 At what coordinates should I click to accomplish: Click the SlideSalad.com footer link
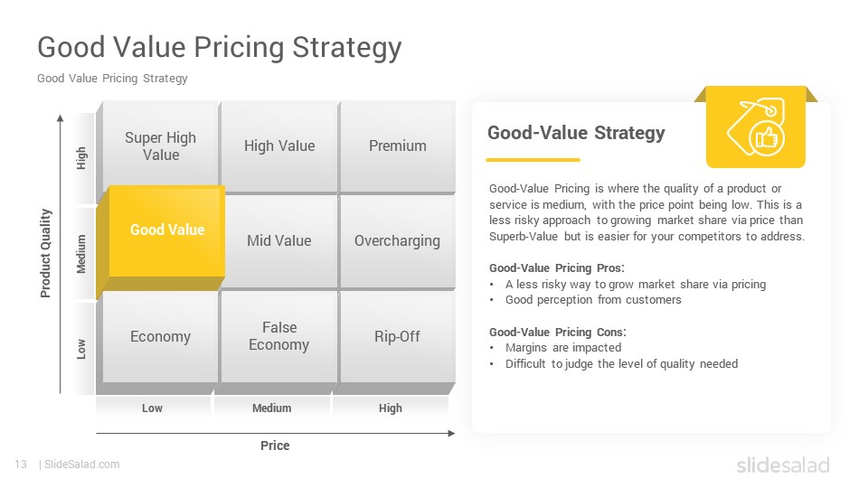(81, 465)
